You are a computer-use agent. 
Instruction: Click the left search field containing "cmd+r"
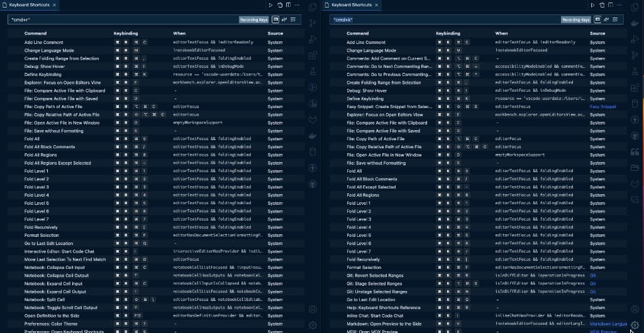click(x=119, y=20)
